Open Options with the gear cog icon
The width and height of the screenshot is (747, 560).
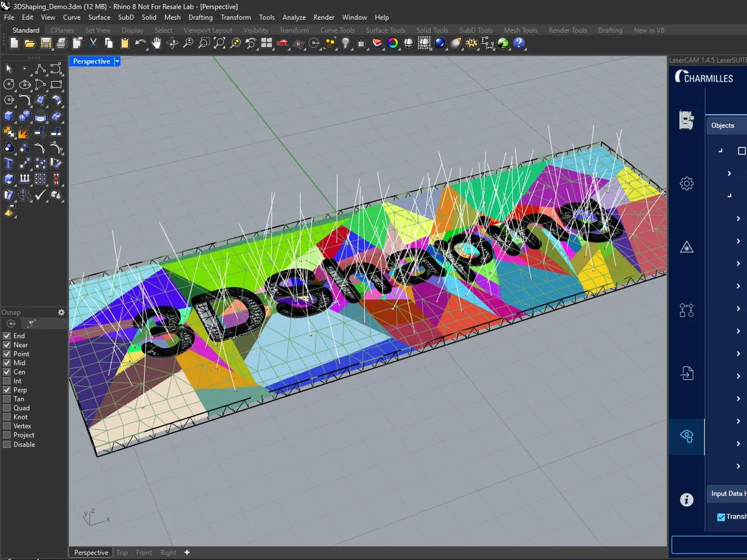coord(472,43)
